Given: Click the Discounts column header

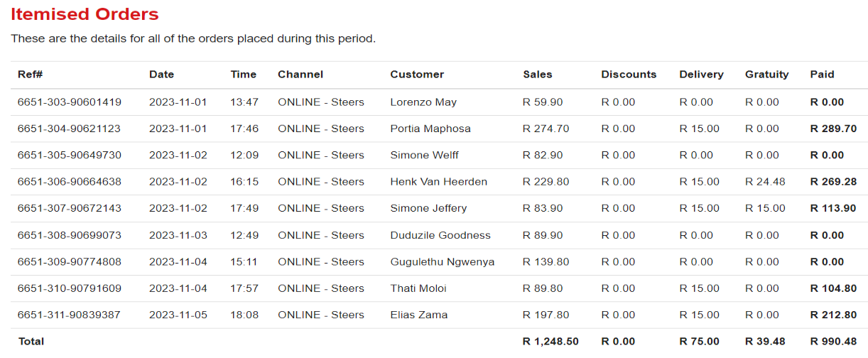Looking at the screenshot, I should tap(629, 75).
